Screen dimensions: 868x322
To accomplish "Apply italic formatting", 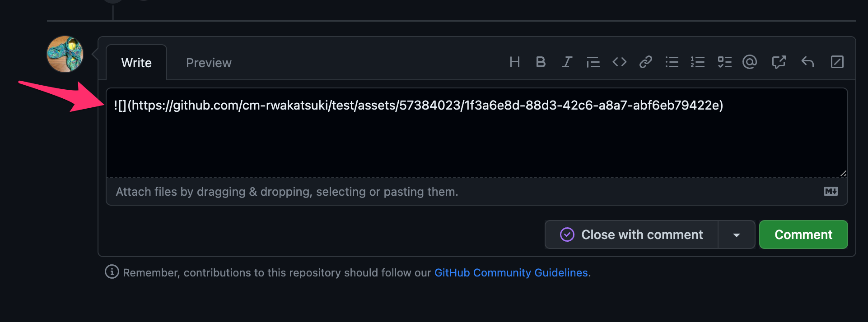I will [x=567, y=62].
